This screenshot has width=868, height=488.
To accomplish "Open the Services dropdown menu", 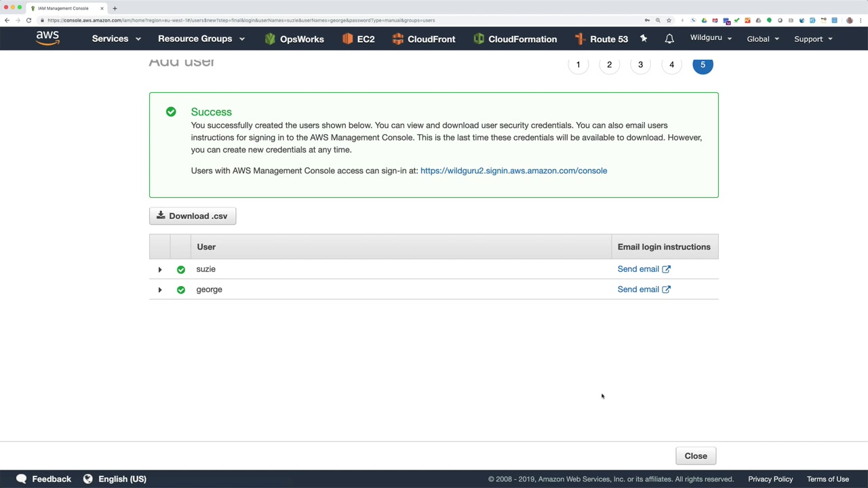I will click(x=116, y=39).
